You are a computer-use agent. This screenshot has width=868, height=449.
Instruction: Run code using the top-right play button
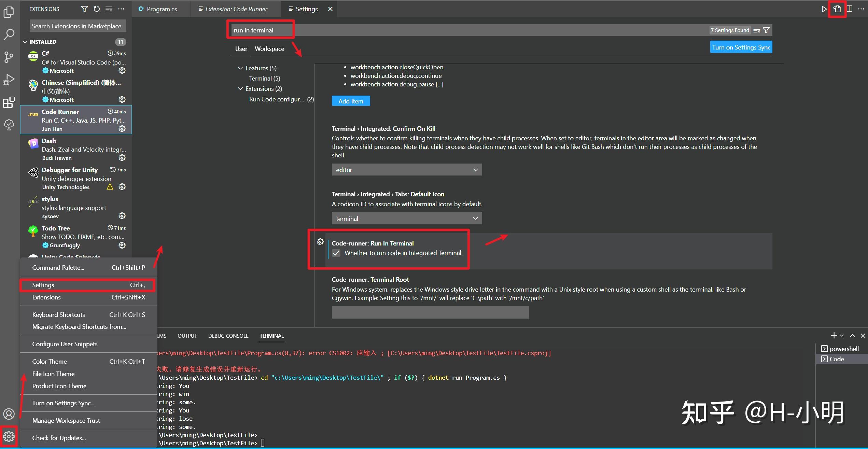[824, 9]
